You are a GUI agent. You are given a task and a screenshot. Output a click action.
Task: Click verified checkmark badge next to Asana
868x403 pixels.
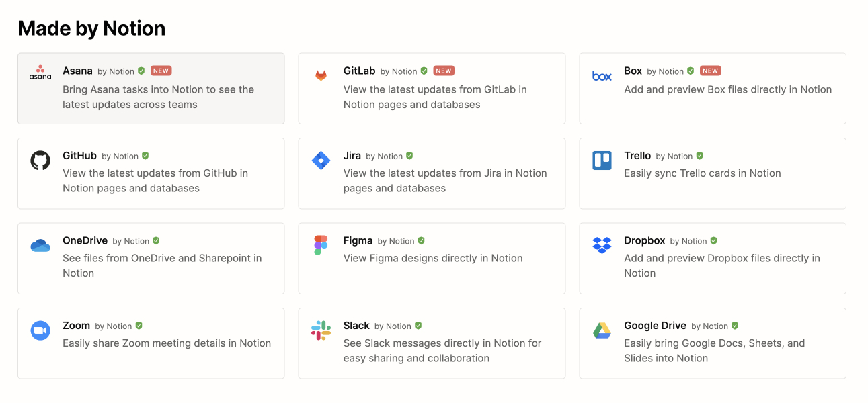click(141, 71)
